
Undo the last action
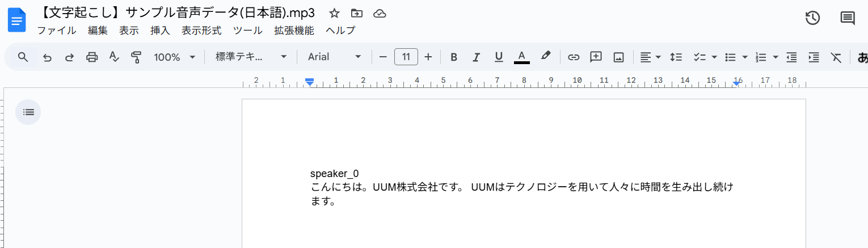pyautogui.click(x=48, y=57)
